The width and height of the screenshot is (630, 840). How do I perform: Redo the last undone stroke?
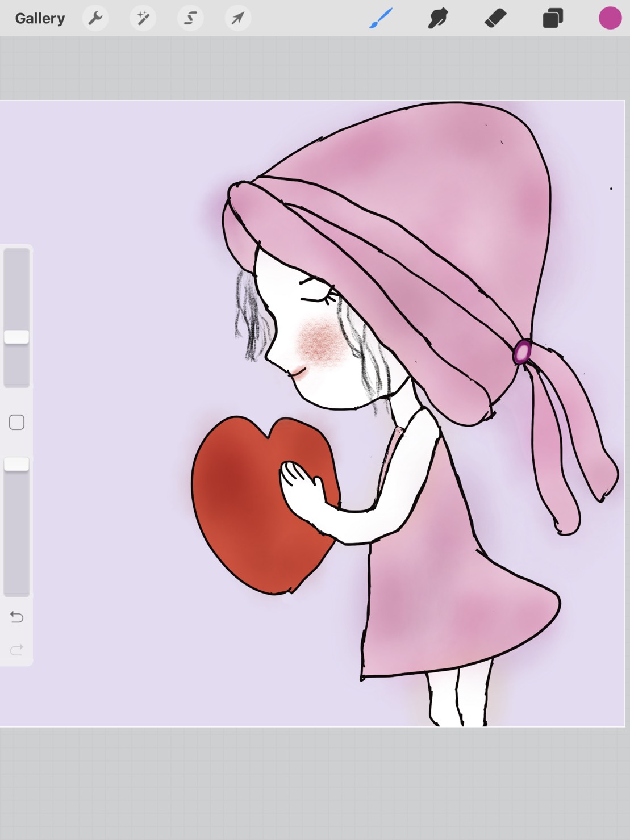click(16, 649)
